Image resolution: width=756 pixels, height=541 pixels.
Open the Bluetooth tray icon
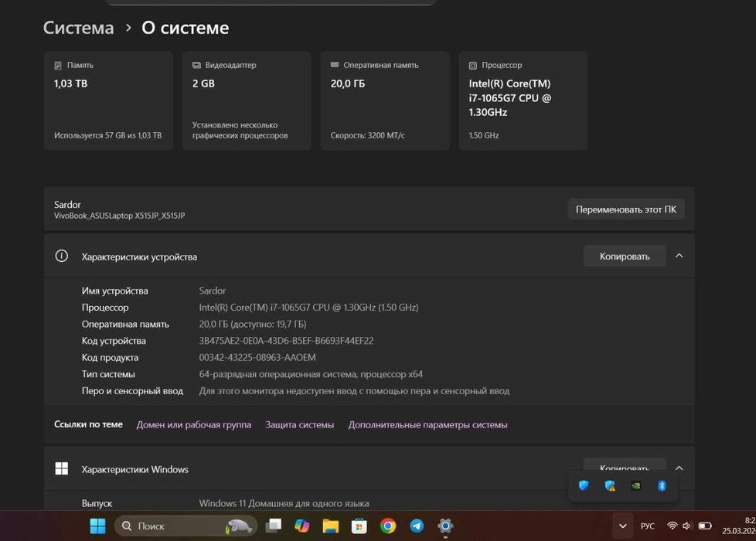pos(662,485)
